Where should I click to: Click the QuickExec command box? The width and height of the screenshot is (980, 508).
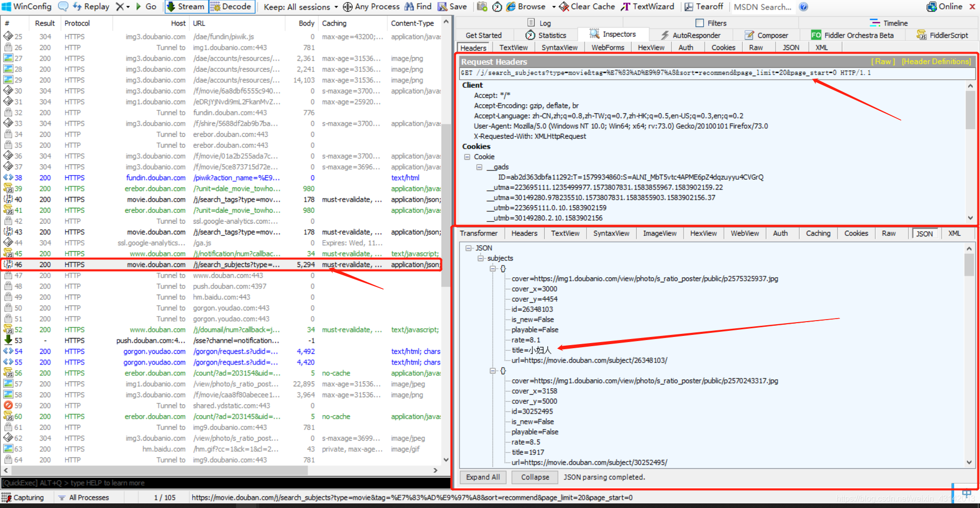click(x=225, y=483)
